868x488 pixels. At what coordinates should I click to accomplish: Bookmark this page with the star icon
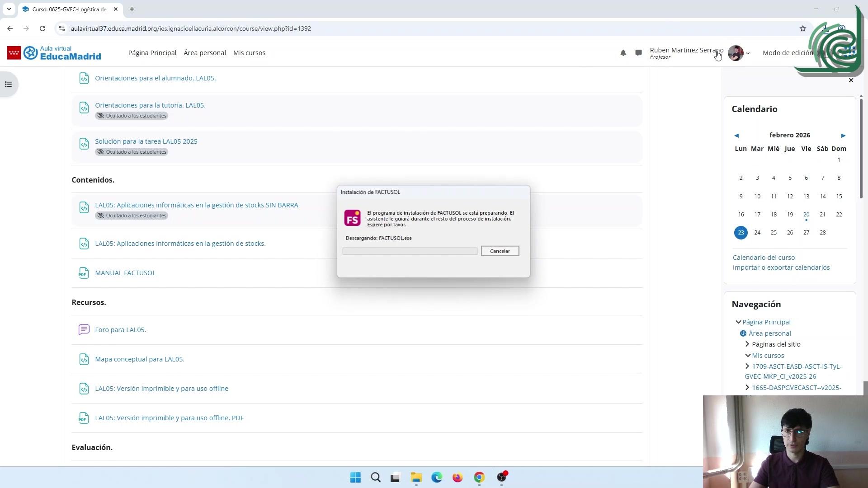802,28
